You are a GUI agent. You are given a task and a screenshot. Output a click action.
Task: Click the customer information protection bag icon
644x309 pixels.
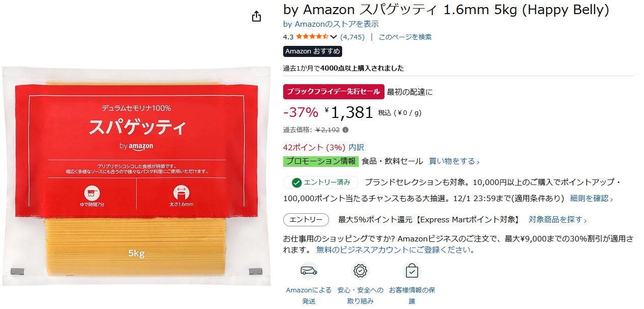point(412,271)
